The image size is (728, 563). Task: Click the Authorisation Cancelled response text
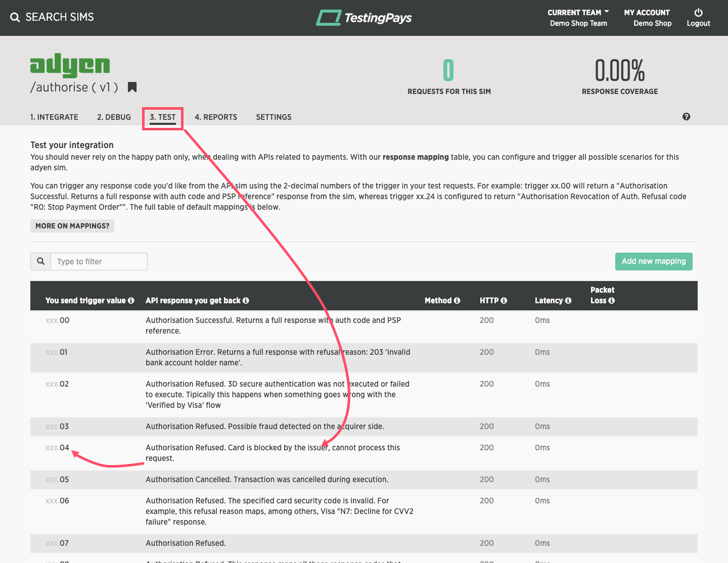pyautogui.click(x=267, y=480)
